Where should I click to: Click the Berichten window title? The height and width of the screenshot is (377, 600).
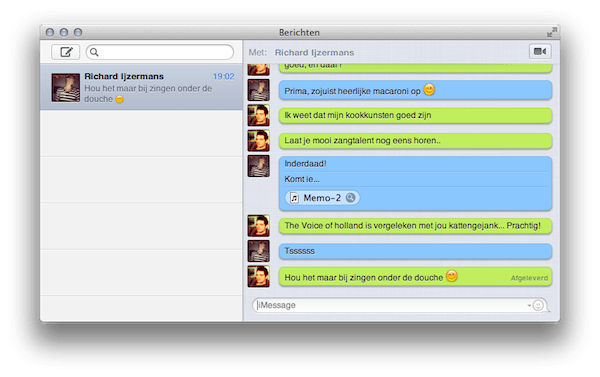(299, 33)
